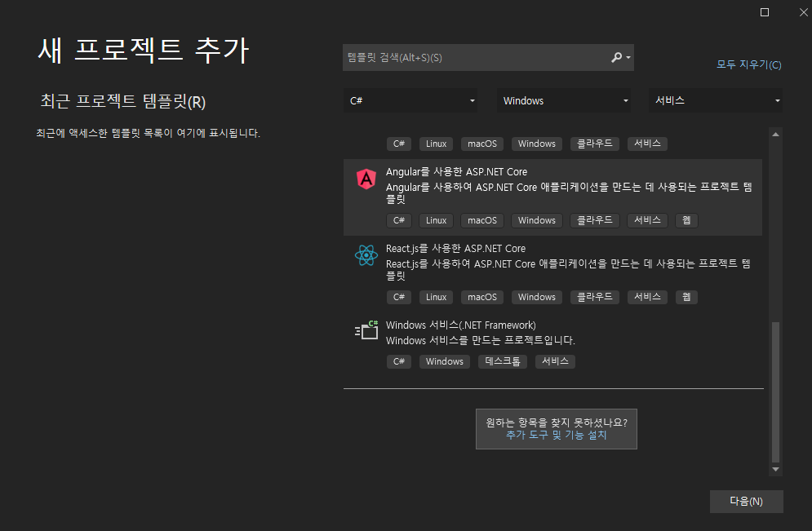
Task: Click the 데스크톱 tag under Windows 서비스
Action: pyautogui.click(x=502, y=361)
